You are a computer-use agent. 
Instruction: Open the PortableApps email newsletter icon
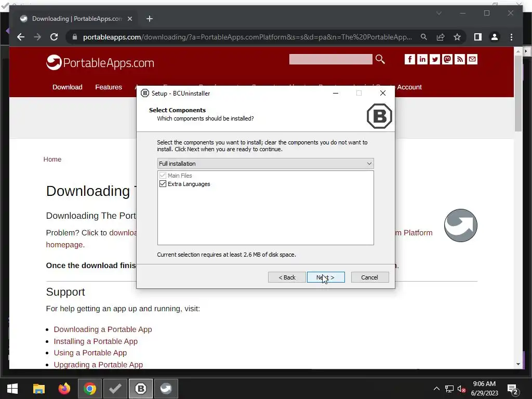472,59
